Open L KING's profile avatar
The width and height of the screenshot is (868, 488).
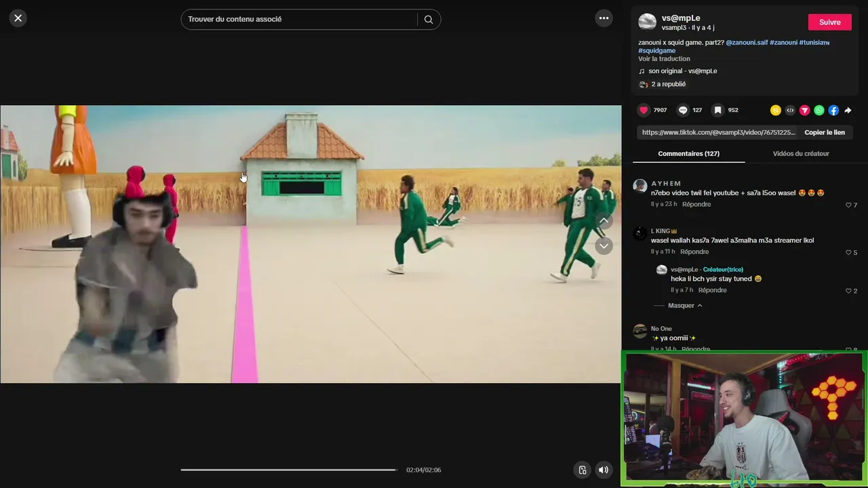pyautogui.click(x=639, y=234)
